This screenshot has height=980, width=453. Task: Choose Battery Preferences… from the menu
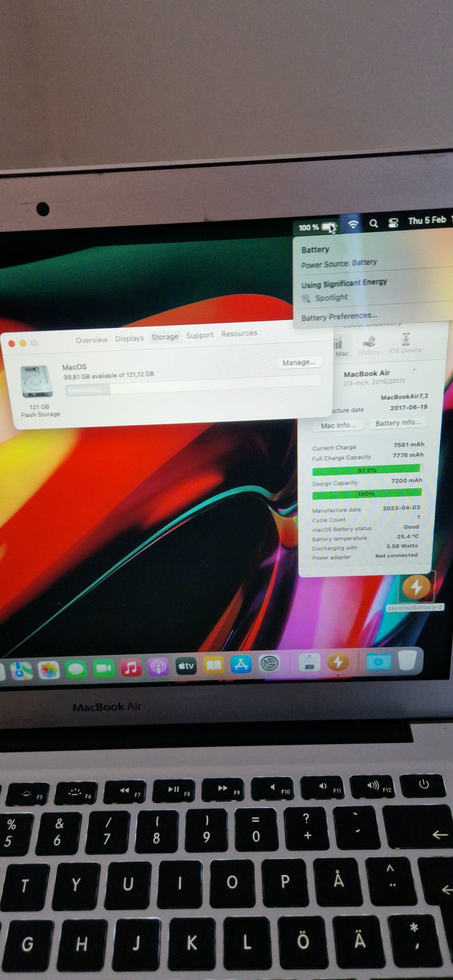coord(339,316)
